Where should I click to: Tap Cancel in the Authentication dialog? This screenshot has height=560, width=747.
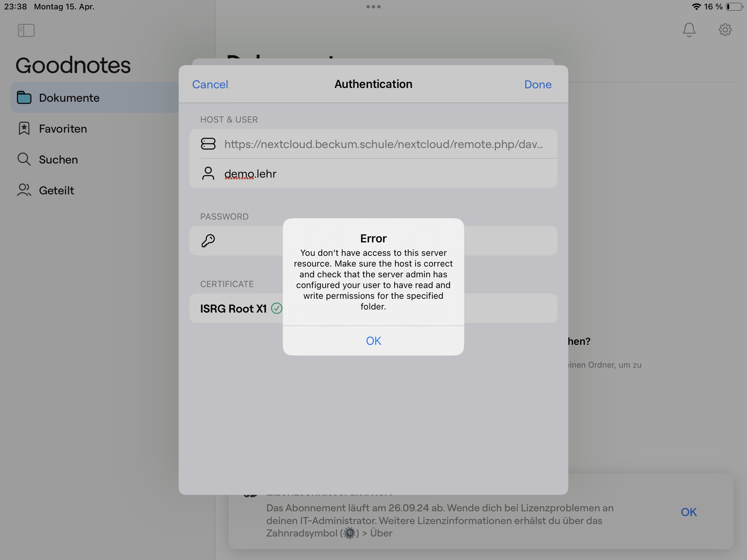[x=210, y=84]
